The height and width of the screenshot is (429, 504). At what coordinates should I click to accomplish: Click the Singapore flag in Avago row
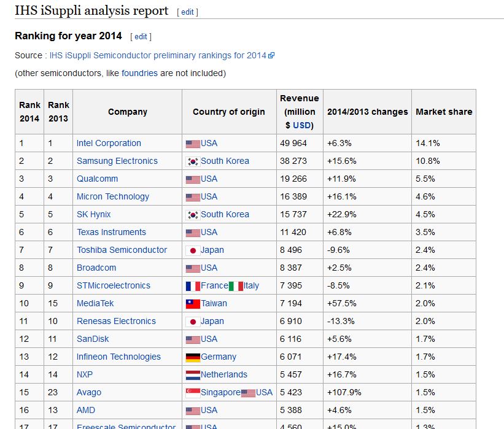(x=193, y=393)
